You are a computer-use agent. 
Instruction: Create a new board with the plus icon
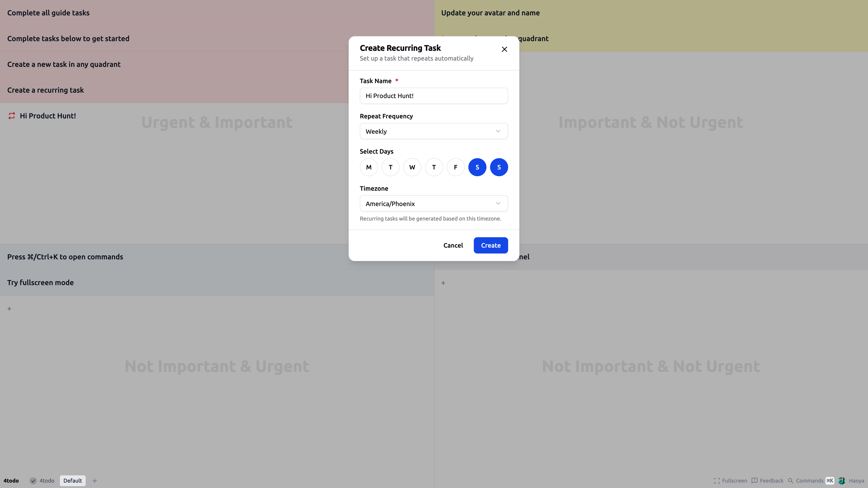point(94,481)
